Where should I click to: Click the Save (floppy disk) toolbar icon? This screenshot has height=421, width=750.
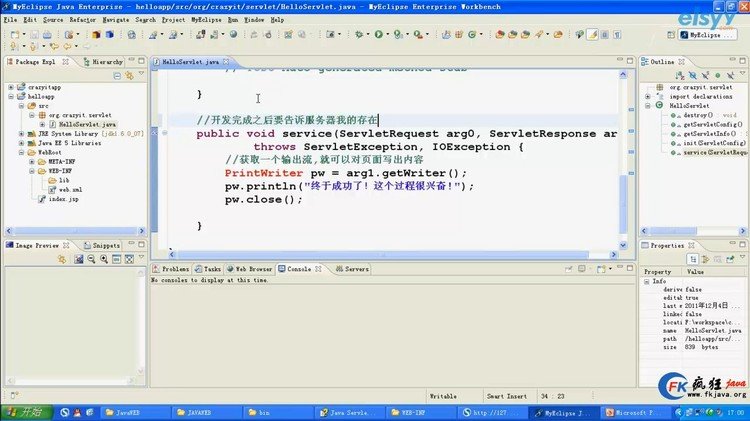[x=34, y=34]
